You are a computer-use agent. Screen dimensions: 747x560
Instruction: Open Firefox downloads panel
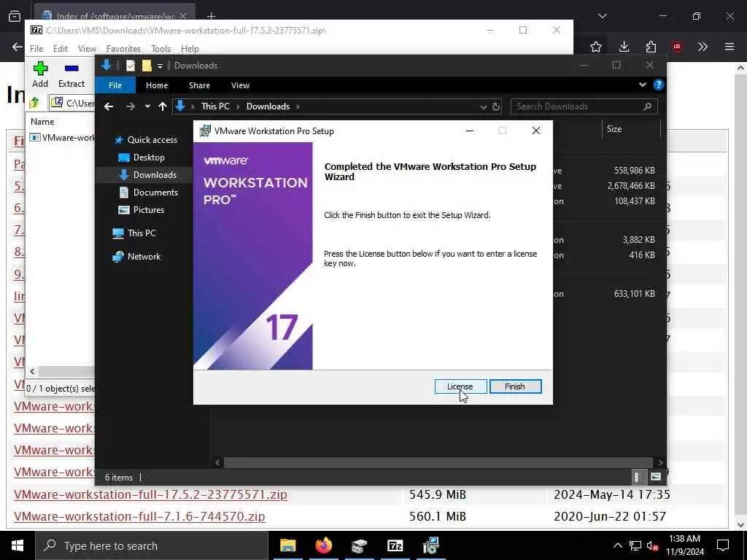coord(624,47)
